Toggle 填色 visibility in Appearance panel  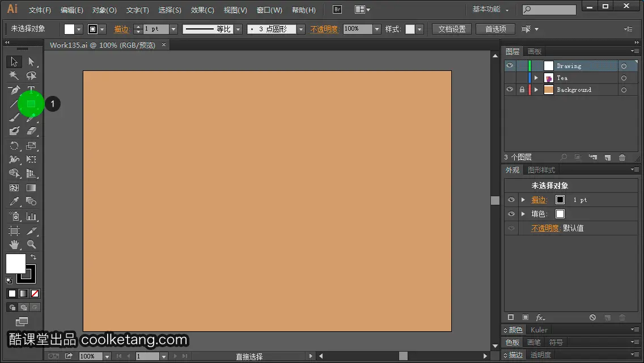[x=511, y=214]
